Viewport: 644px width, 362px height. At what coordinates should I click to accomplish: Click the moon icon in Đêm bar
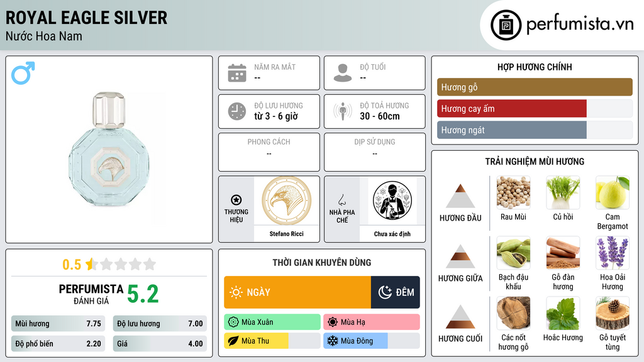point(385,292)
